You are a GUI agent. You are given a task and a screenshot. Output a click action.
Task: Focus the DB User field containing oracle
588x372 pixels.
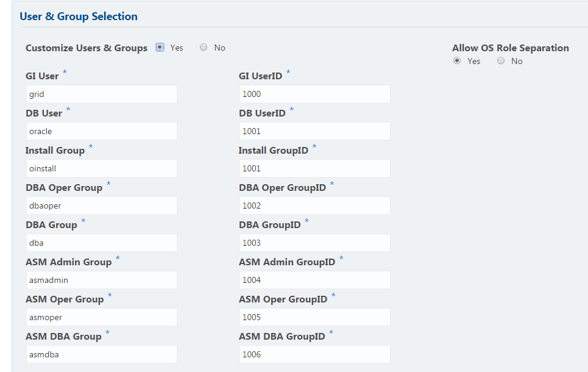click(101, 131)
